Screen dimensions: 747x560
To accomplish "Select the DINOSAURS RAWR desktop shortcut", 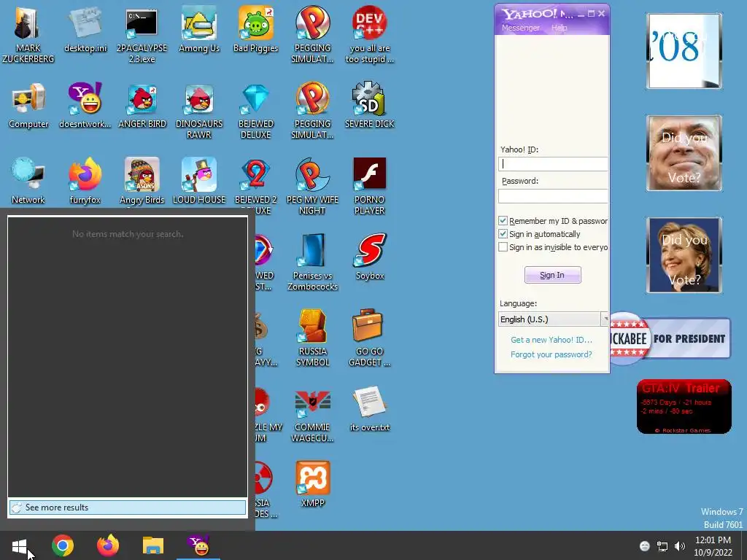I will pos(199,111).
